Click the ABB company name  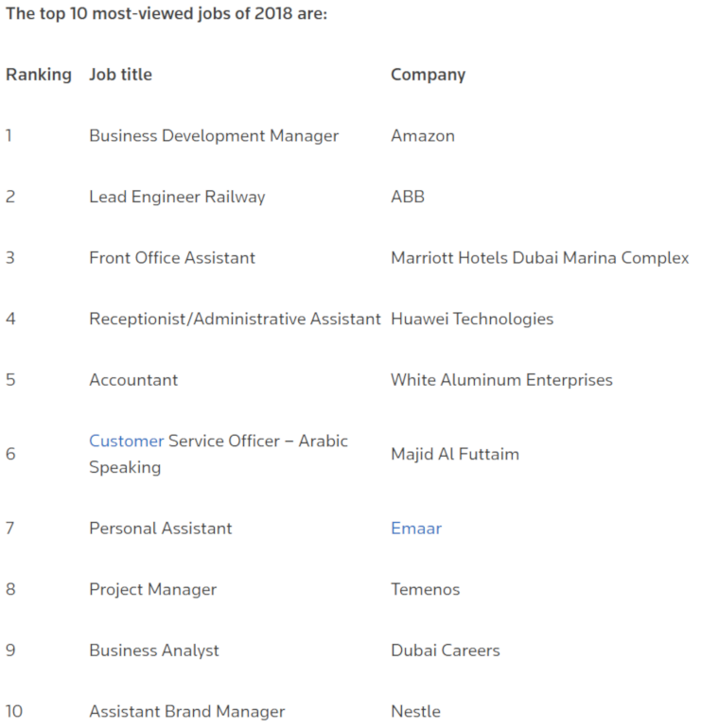[x=408, y=197]
